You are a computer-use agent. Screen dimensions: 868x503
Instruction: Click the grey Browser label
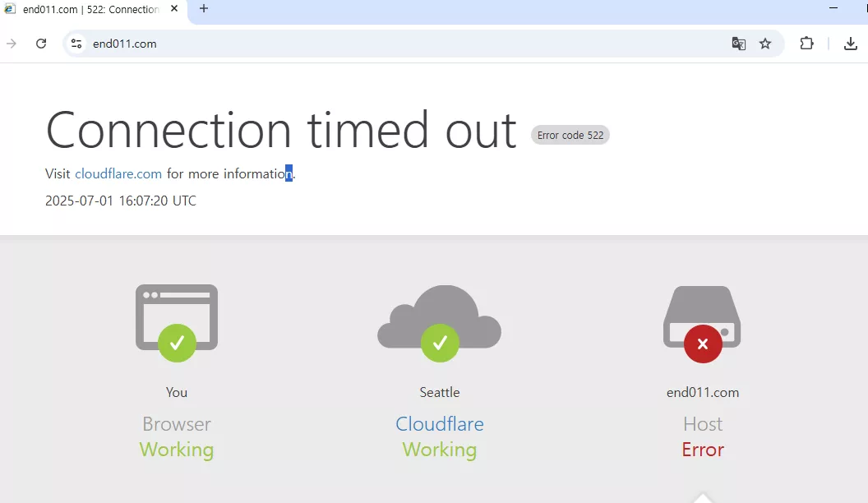177,424
